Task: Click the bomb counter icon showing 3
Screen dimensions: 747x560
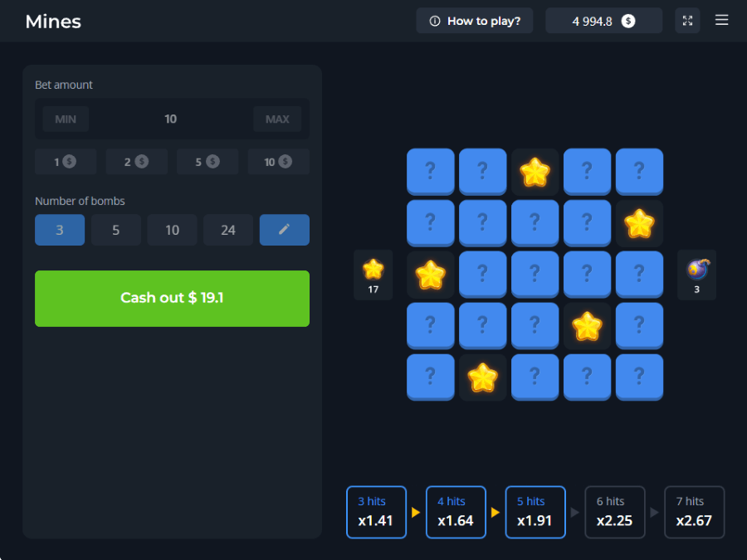Action: point(697,269)
